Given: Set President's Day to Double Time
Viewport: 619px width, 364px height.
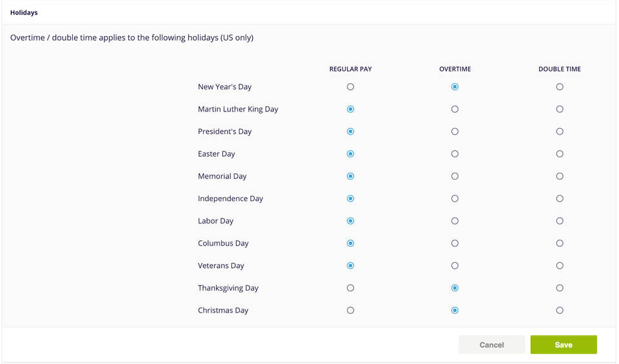Looking at the screenshot, I should point(560,131).
